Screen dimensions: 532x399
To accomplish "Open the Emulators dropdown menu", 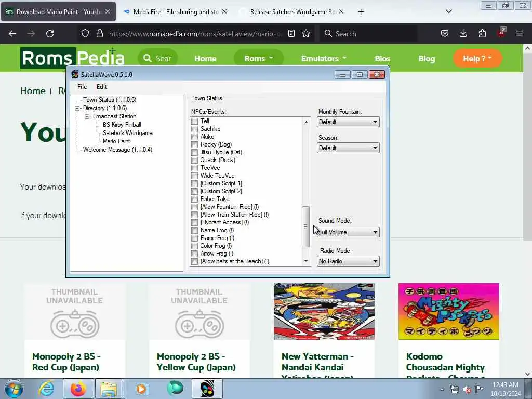I will point(324,58).
